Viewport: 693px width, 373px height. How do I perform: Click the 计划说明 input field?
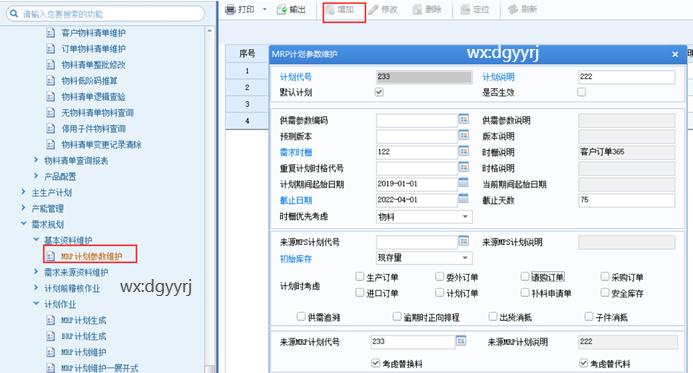point(627,77)
